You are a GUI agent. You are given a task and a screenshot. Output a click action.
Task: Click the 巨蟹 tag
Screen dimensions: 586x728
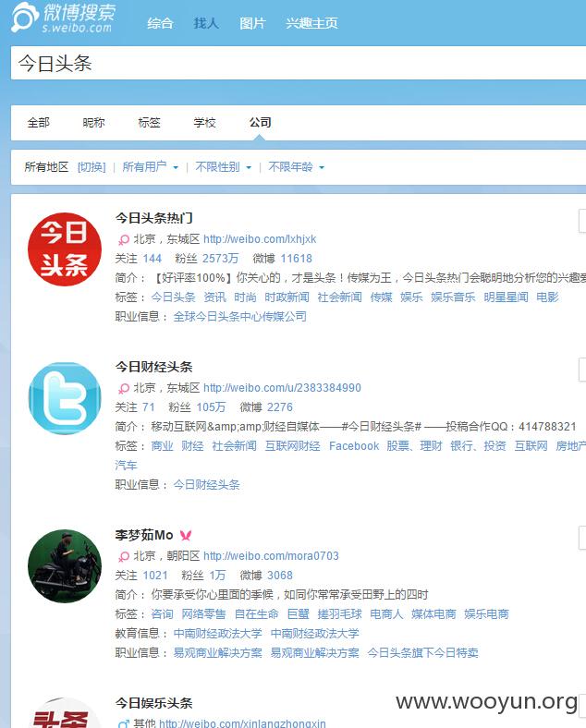299,614
